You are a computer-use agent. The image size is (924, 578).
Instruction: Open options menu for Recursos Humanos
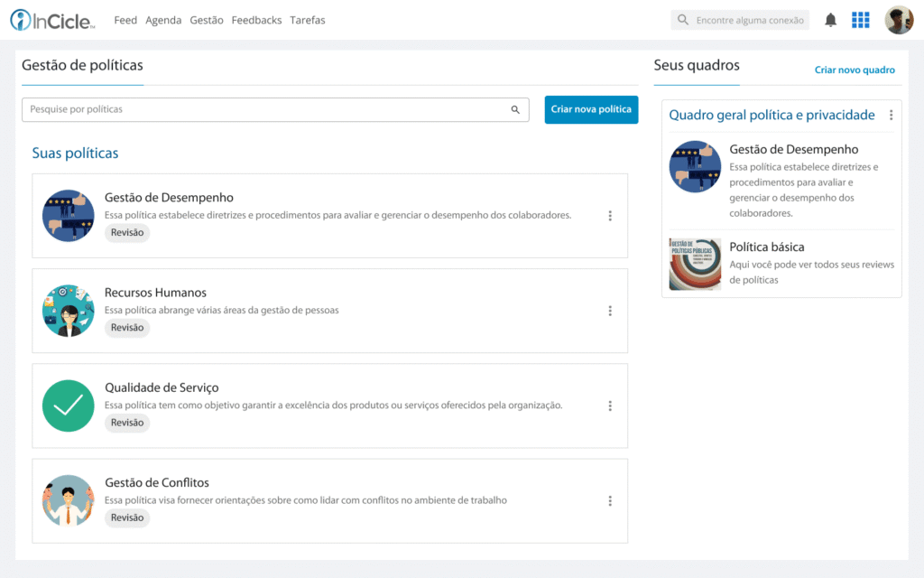pyautogui.click(x=610, y=311)
